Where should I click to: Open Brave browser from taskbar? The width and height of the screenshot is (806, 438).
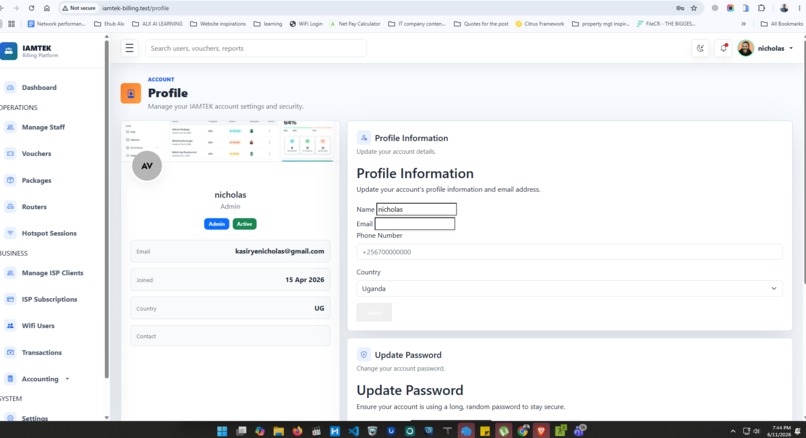coord(541,431)
